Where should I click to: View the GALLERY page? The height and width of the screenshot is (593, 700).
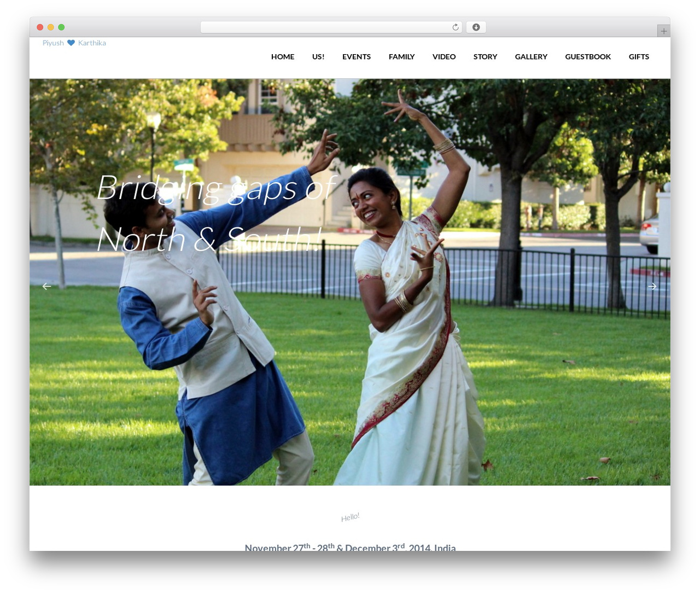pos(531,57)
